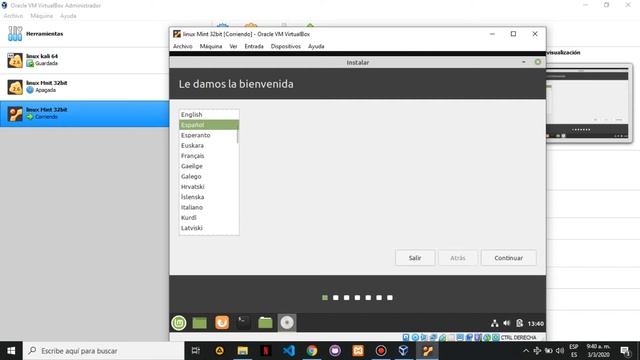Choose Esperanto in the language list
The width and height of the screenshot is (640, 360).
click(x=209, y=135)
